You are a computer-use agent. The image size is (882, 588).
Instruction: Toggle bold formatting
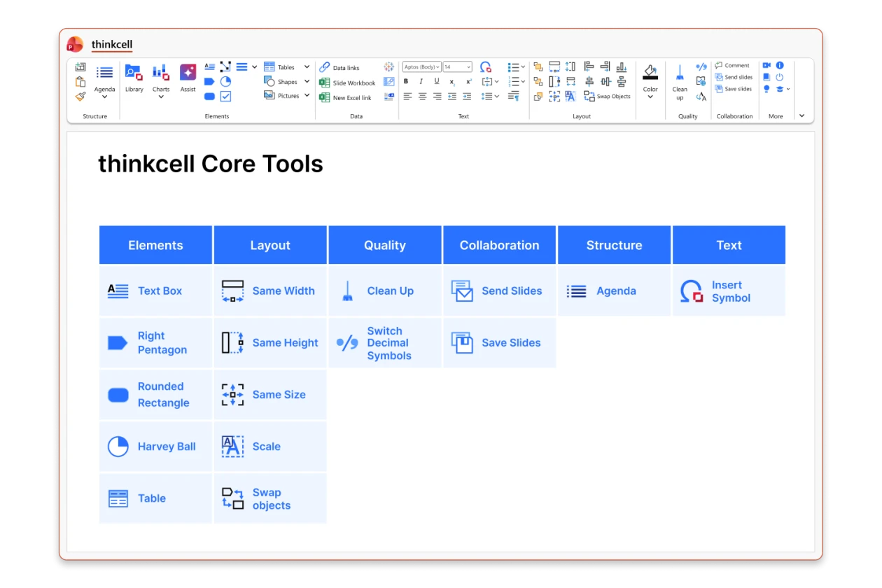tap(406, 81)
